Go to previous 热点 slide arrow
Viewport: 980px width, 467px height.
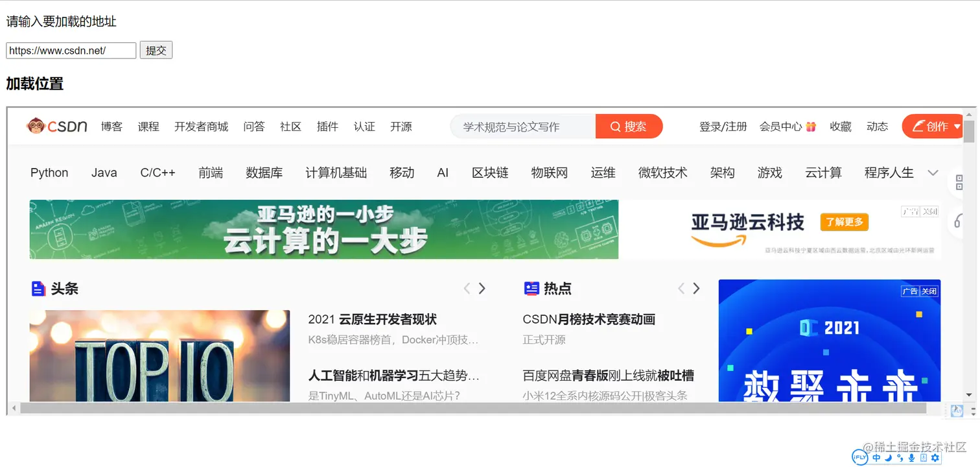coord(681,289)
